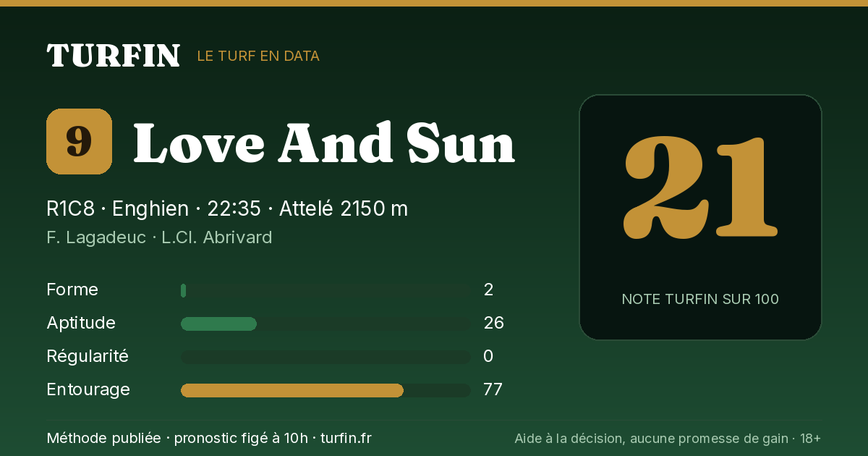Click the TURFIN logo

pyautogui.click(x=114, y=56)
